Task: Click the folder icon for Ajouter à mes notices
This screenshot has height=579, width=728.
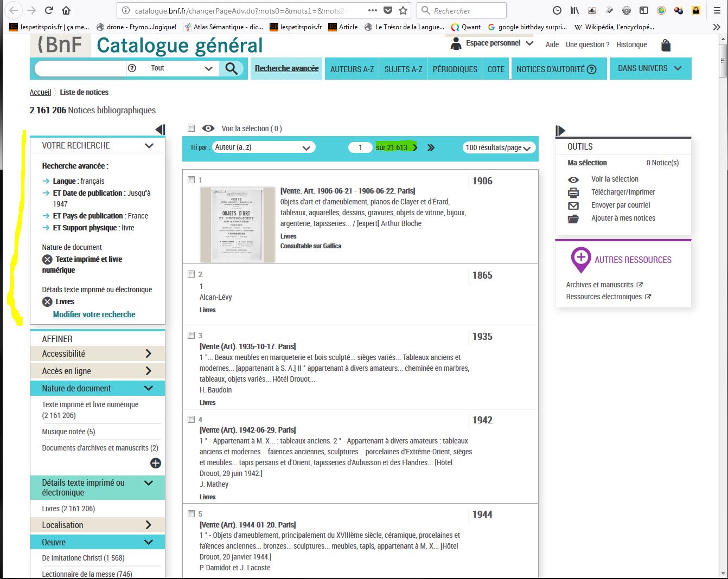Action: 573,218
